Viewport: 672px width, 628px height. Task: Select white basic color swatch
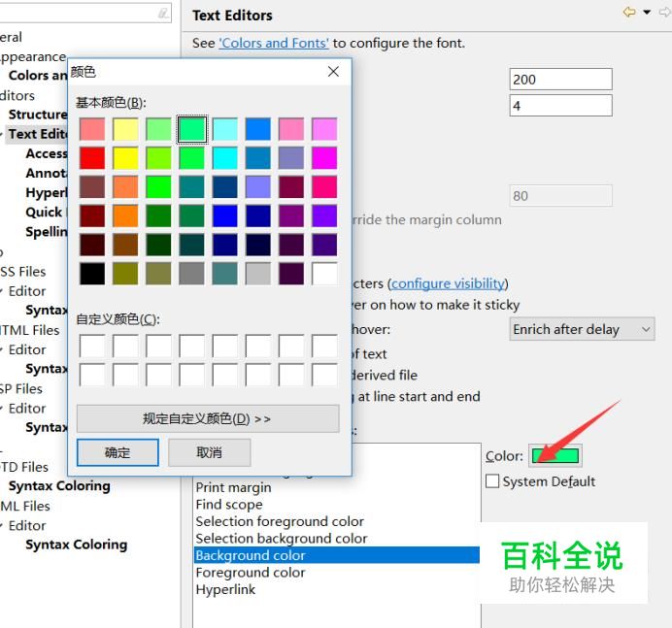click(x=324, y=274)
